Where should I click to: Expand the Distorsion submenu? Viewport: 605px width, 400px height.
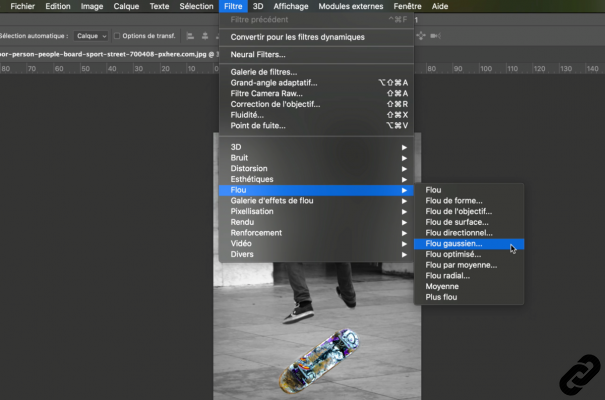[x=316, y=169]
